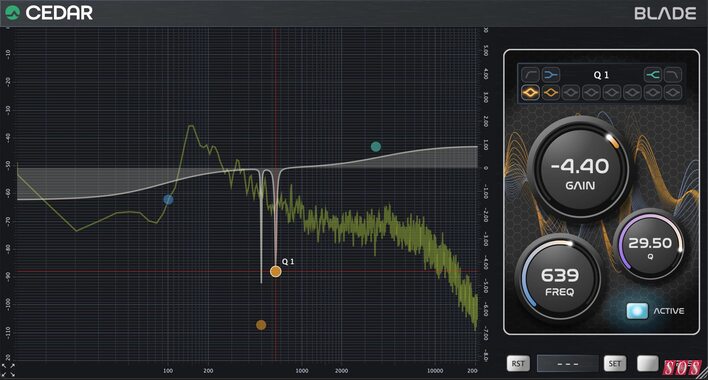708x380 pixels.
Task: Select the green high-shelf filter band icon
Action: [652, 74]
